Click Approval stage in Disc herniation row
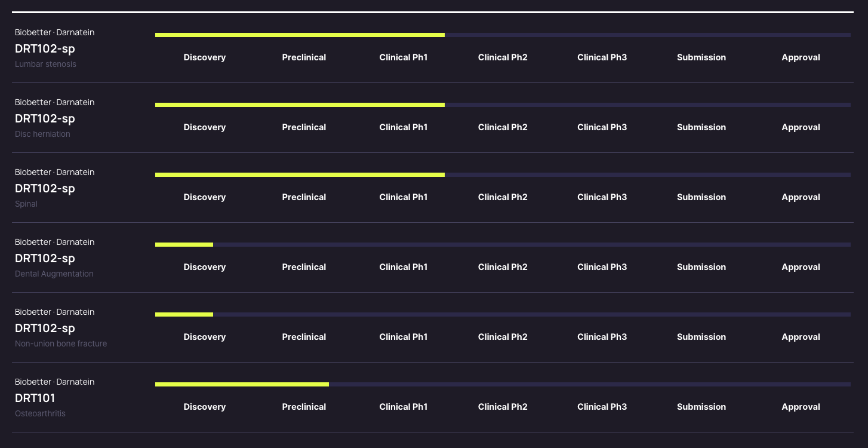This screenshot has width=868, height=448. 801,127
